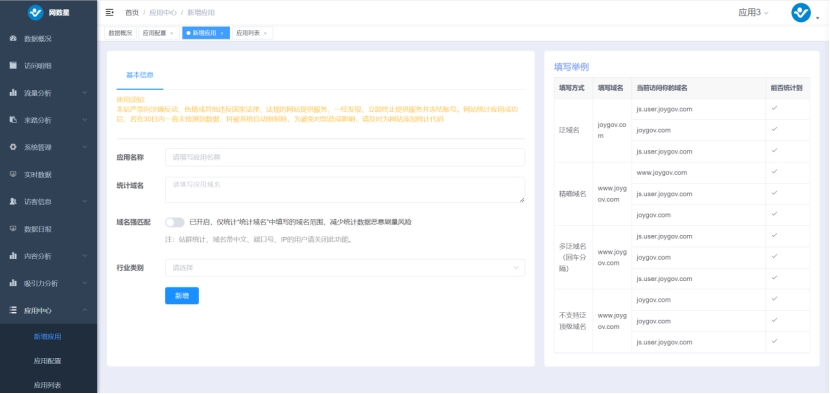The image size is (830, 394).
Task: Click the blue 新增 submit button
Action: (182, 296)
